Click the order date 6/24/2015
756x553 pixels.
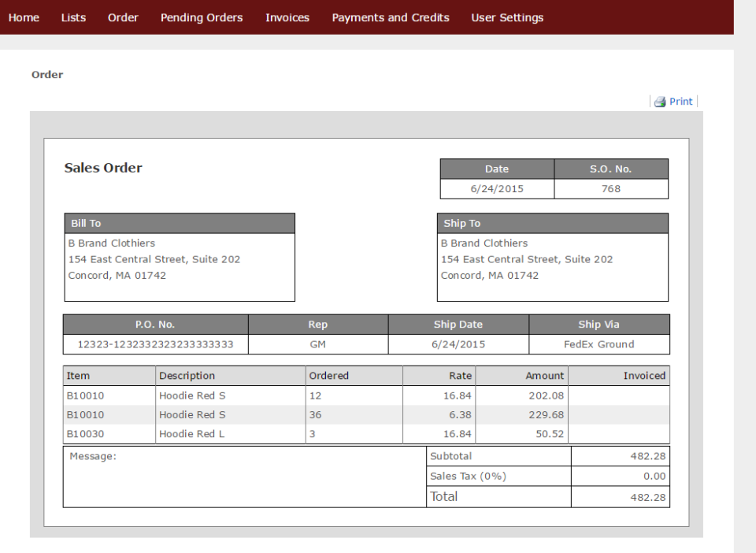pyautogui.click(x=497, y=188)
